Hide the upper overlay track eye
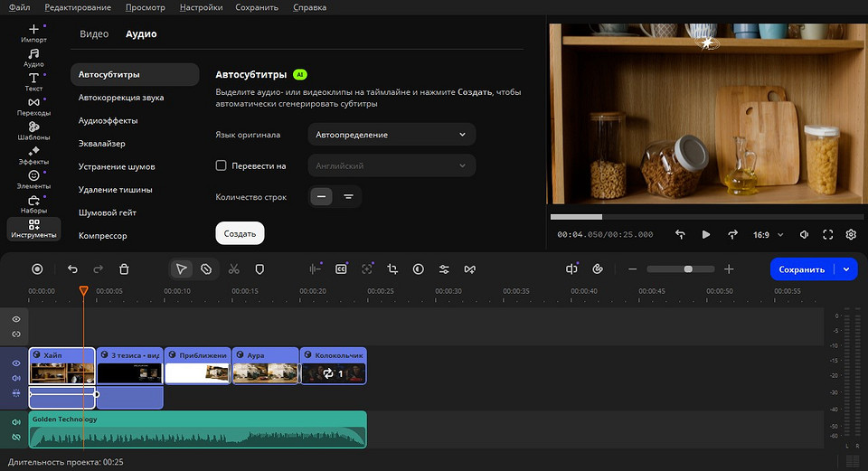868x471 pixels. 16,319
